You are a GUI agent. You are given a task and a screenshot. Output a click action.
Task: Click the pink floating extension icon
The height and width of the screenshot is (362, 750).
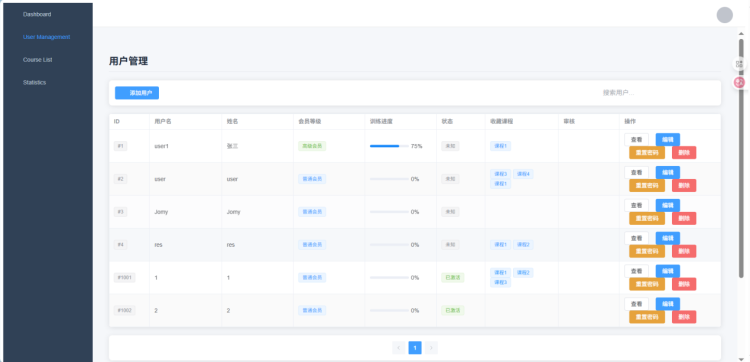[x=739, y=83]
